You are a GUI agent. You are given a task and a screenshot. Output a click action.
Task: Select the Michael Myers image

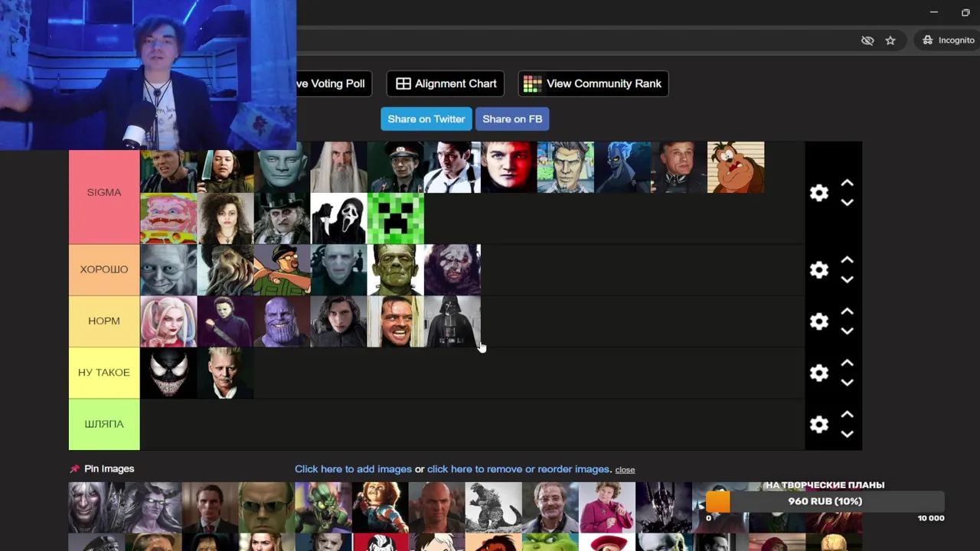[x=225, y=321]
